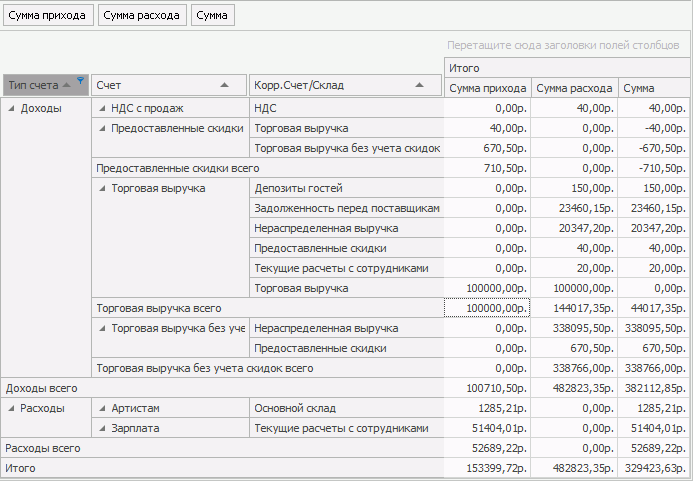Click the Сумма расхода data field button
This screenshot has height=481, width=693.
141,16
